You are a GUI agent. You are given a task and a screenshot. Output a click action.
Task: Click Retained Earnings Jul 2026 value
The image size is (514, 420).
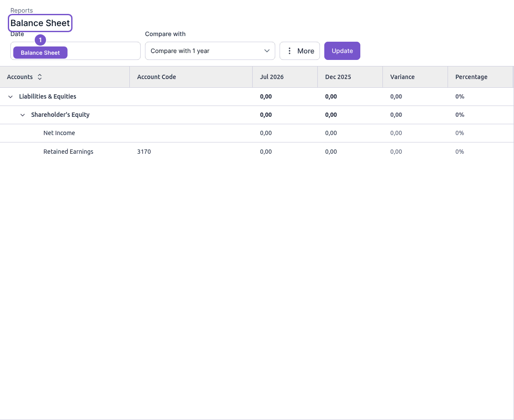(x=266, y=152)
